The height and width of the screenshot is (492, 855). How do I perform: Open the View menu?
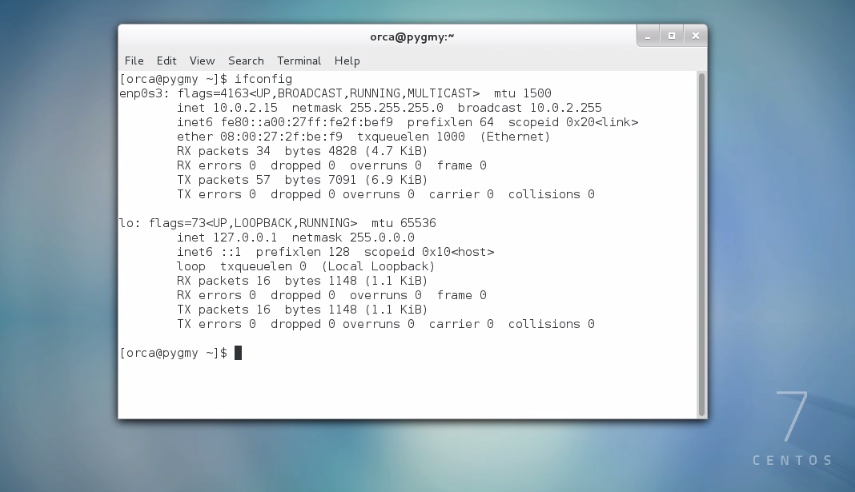coord(202,61)
